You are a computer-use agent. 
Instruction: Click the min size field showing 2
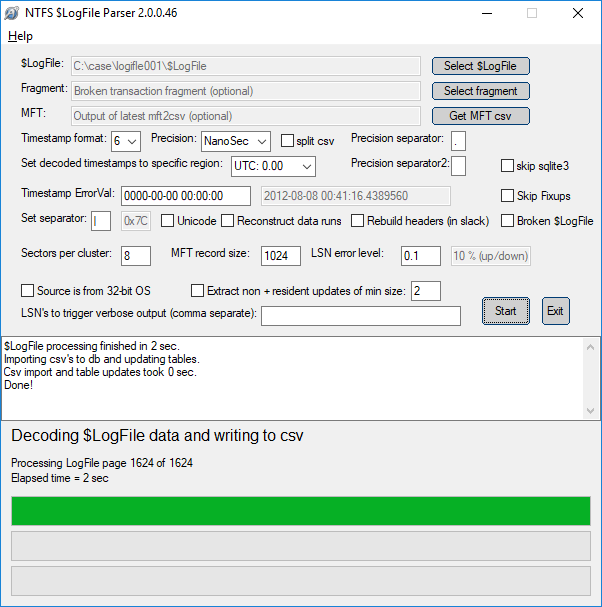pyautogui.click(x=426, y=291)
